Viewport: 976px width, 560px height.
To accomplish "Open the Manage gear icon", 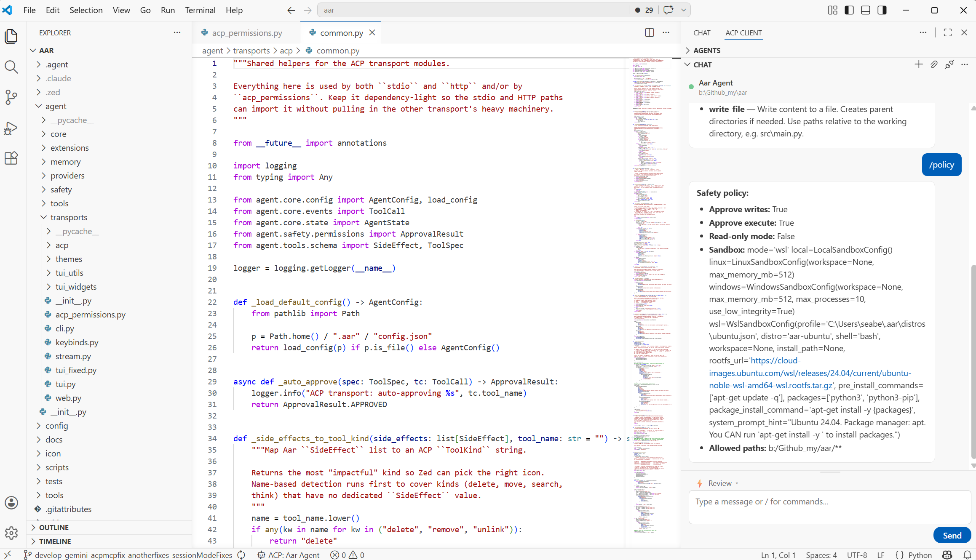I will (x=11, y=533).
